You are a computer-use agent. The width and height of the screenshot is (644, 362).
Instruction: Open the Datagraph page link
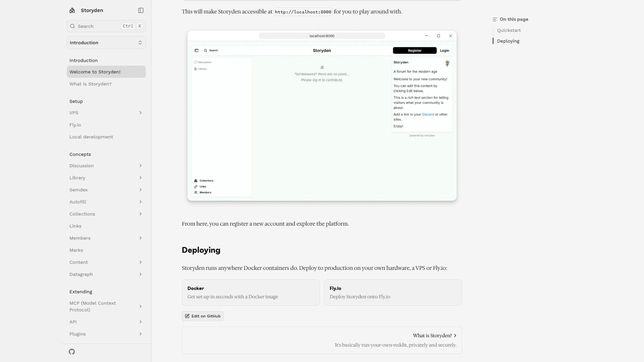81,274
